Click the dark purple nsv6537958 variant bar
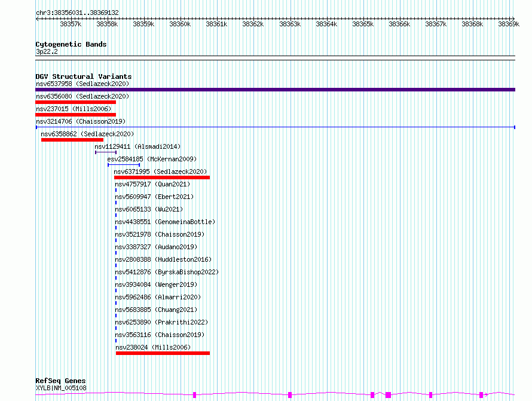This screenshot has height=401, width=532. coord(275,90)
